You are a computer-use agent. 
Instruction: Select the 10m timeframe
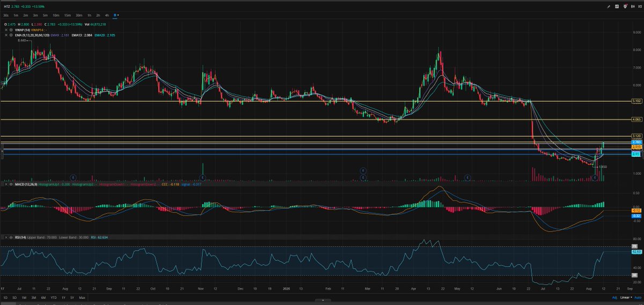pos(56,16)
